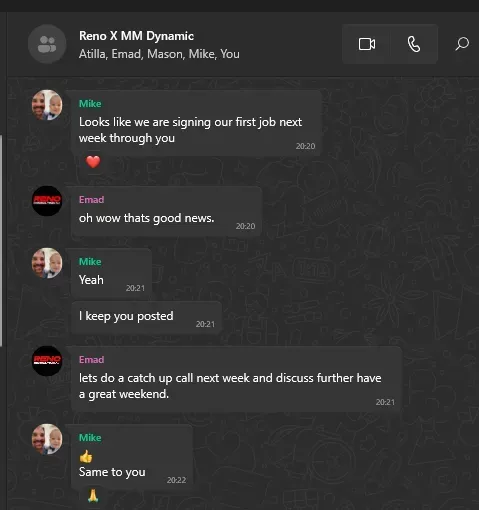Screen dimensions: 479x510
Task: Click the 'Same to you' message bubble
Action: pos(132,457)
